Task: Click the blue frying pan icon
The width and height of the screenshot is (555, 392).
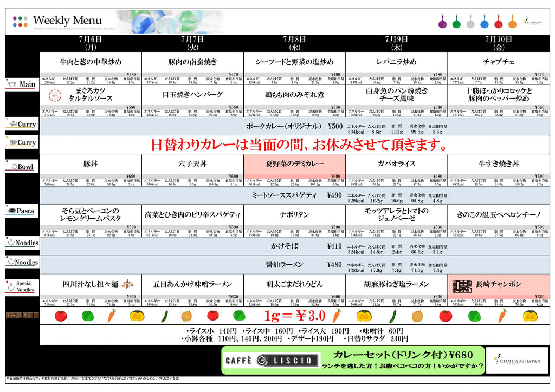Action: coord(484,22)
